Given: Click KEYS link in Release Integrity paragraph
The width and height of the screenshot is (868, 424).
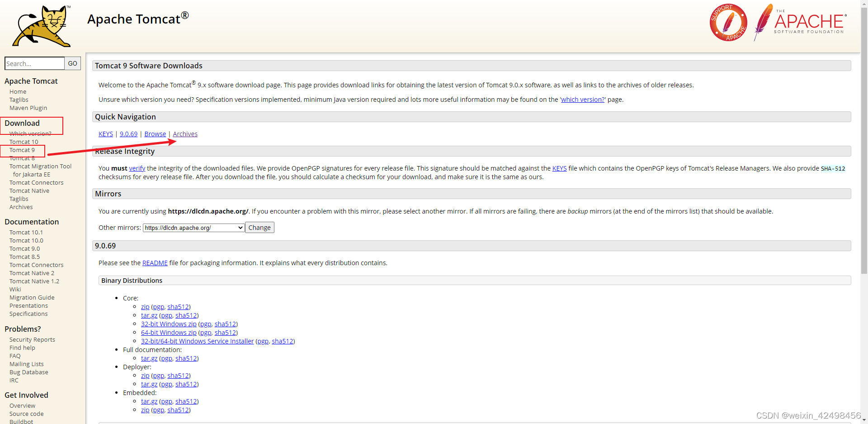Looking at the screenshot, I should pyautogui.click(x=559, y=168).
